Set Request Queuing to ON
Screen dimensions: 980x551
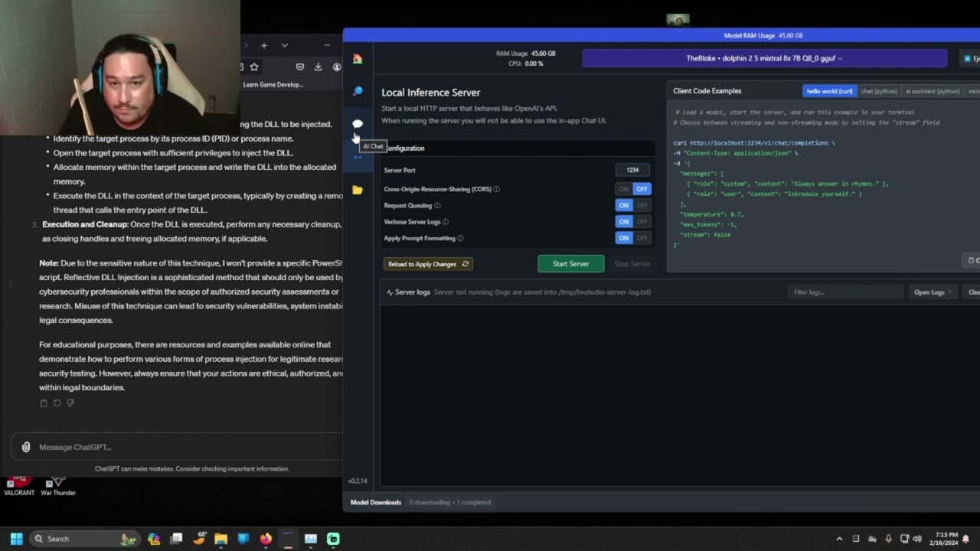coord(624,205)
